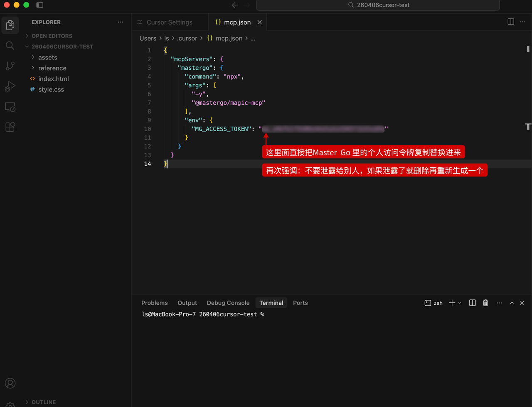This screenshot has width=532, height=407.
Task: Click the .cursor breadcrumb segment
Action: [x=187, y=38]
